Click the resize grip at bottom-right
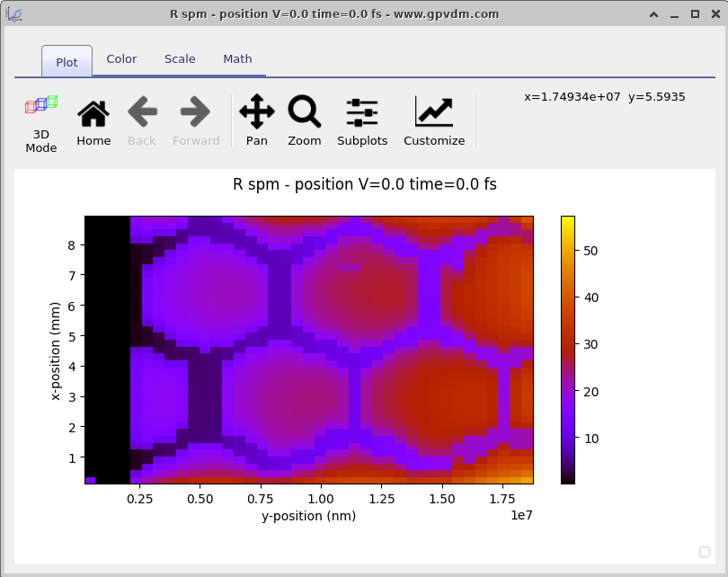 [x=704, y=552]
